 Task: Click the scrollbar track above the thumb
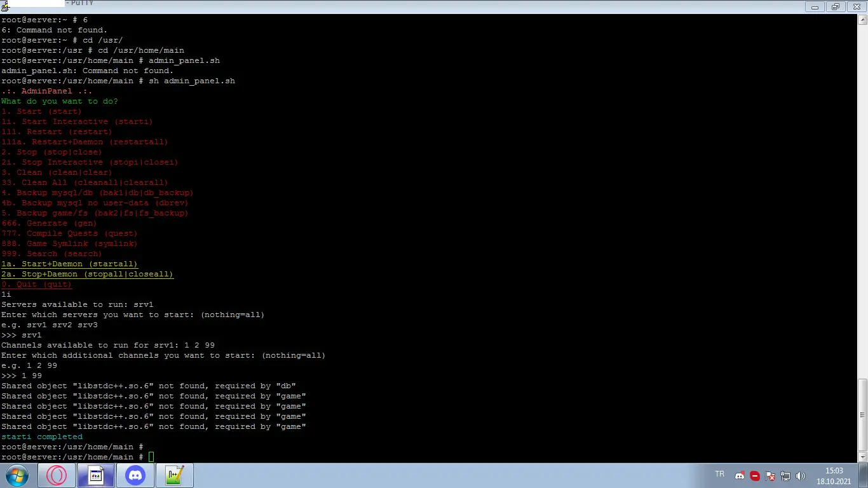(862, 201)
